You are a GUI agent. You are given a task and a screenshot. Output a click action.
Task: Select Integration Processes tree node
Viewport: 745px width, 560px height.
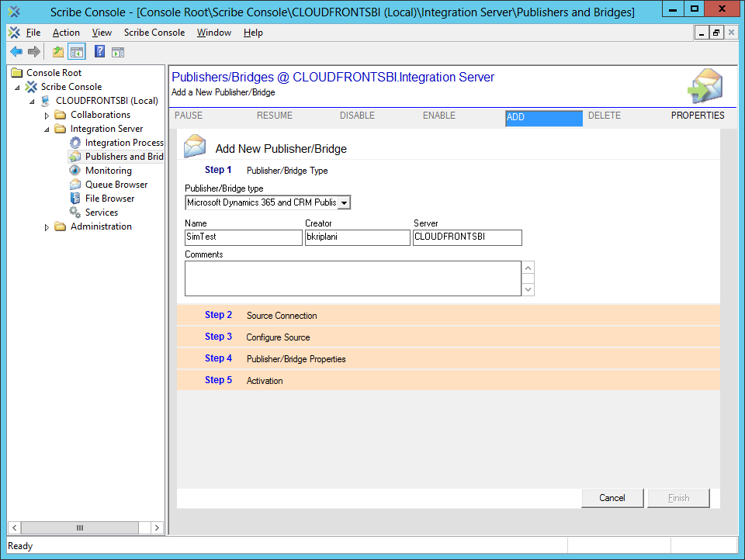(123, 143)
